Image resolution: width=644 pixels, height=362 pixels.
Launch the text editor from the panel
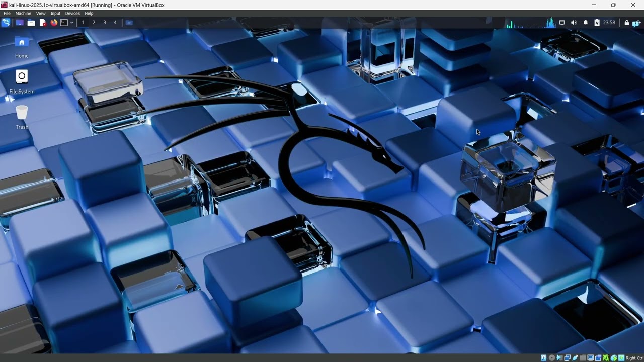(43, 22)
